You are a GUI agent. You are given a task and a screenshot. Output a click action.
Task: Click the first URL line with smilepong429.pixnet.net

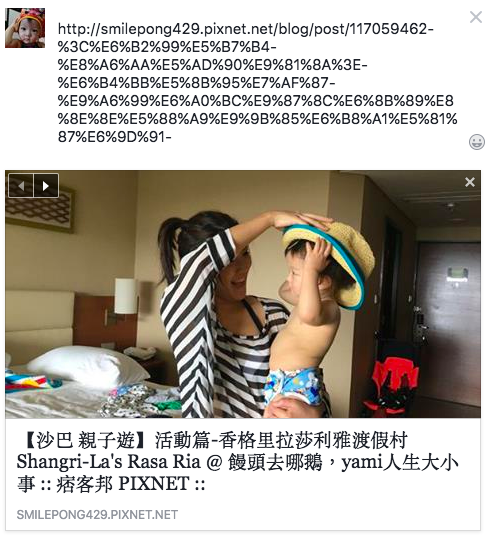(x=246, y=29)
